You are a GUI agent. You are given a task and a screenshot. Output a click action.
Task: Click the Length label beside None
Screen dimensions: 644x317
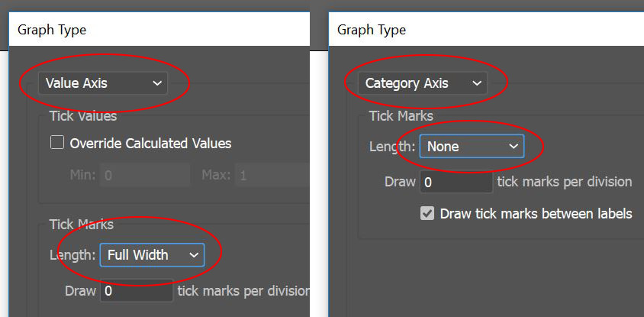tap(392, 146)
